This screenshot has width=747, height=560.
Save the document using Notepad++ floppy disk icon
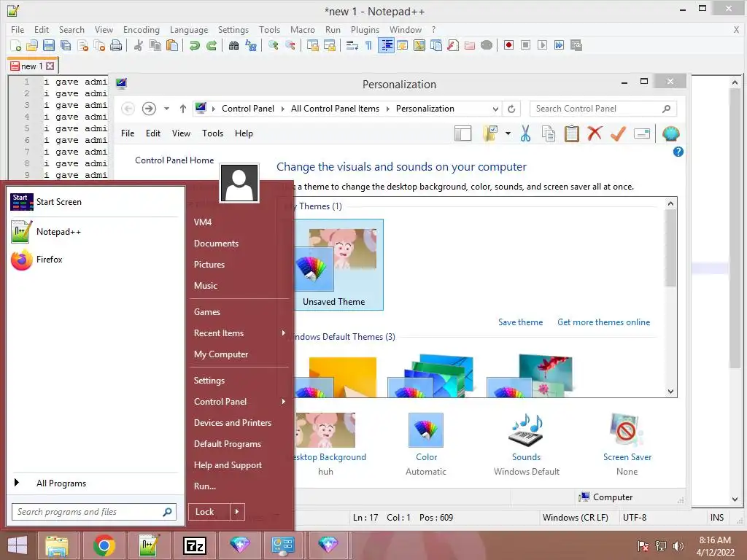pos(49,45)
